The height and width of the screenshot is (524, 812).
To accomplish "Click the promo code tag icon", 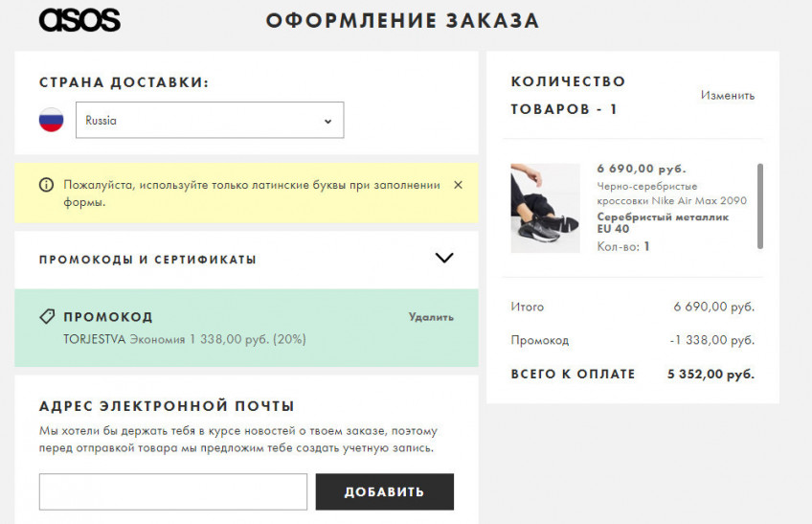I will pos(47,316).
